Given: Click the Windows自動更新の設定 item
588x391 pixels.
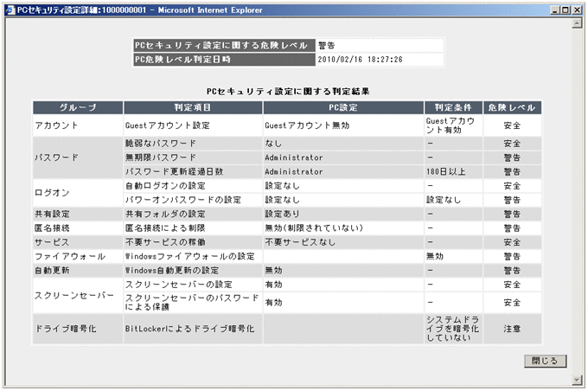Looking at the screenshot, I should pos(193,271).
